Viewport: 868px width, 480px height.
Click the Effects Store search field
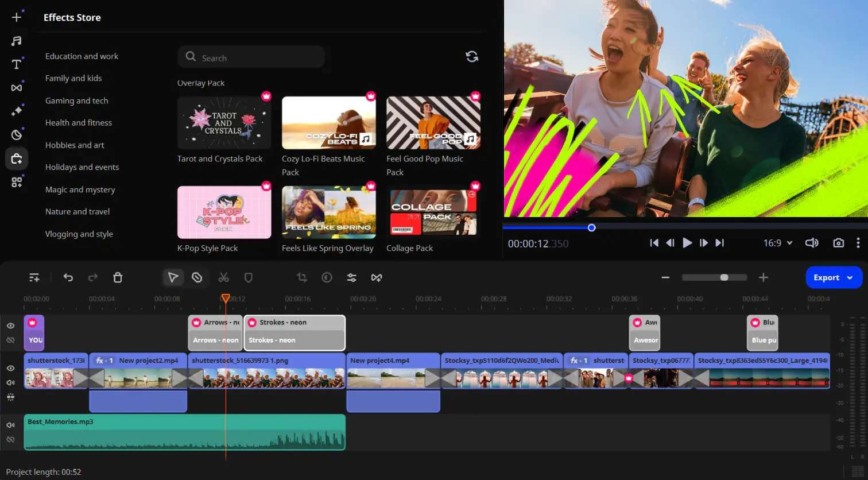coord(251,57)
